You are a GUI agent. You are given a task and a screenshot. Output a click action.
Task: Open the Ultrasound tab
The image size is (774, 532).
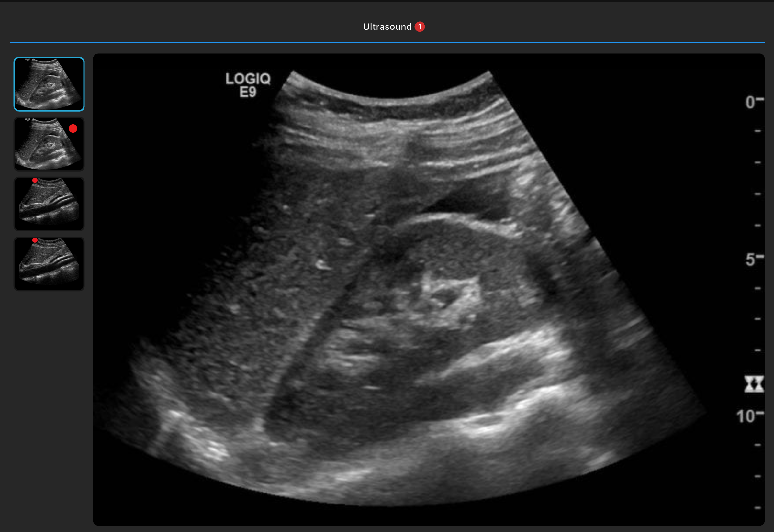point(387,27)
